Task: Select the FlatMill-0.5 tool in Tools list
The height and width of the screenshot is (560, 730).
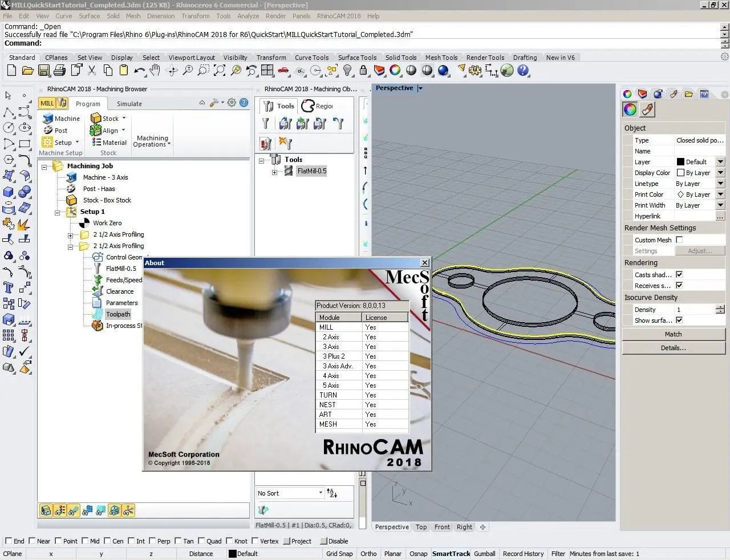Action: click(311, 171)
